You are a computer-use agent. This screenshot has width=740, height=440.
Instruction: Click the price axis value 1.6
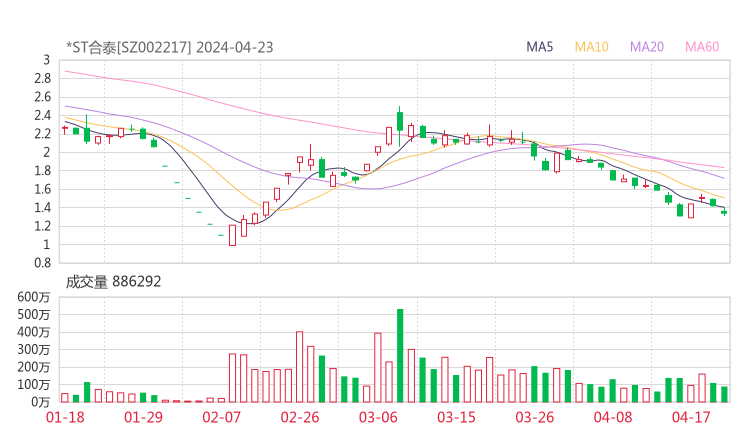42,189
